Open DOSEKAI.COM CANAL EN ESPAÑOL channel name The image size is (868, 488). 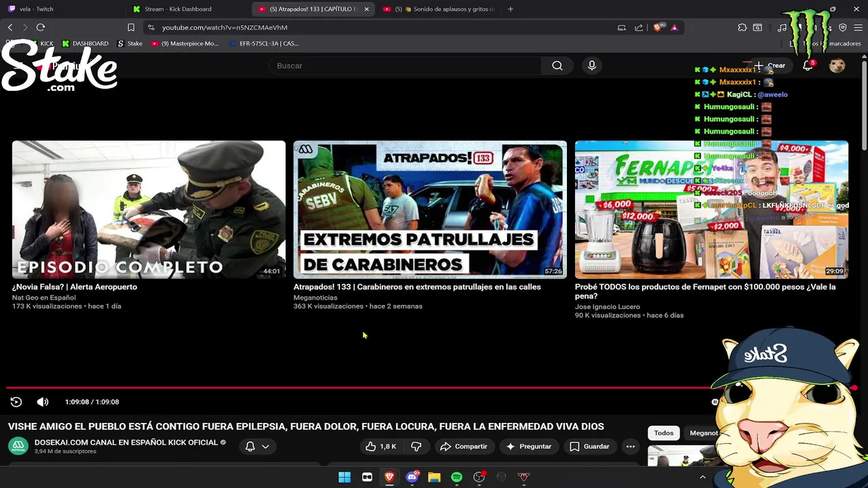coord(126,443)
